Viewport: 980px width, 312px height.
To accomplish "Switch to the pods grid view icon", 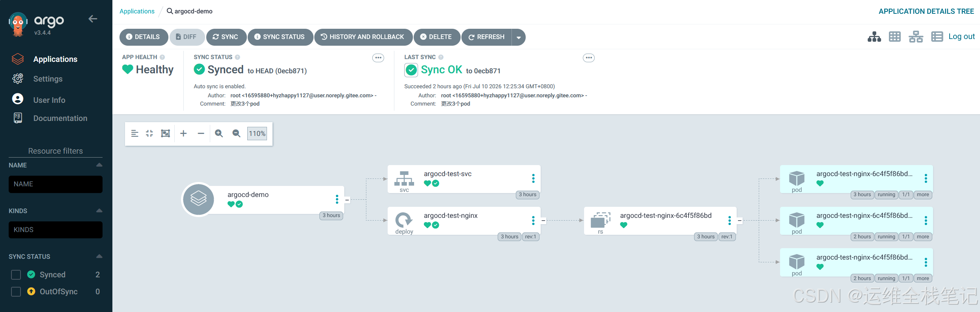I will pos(894,37).
